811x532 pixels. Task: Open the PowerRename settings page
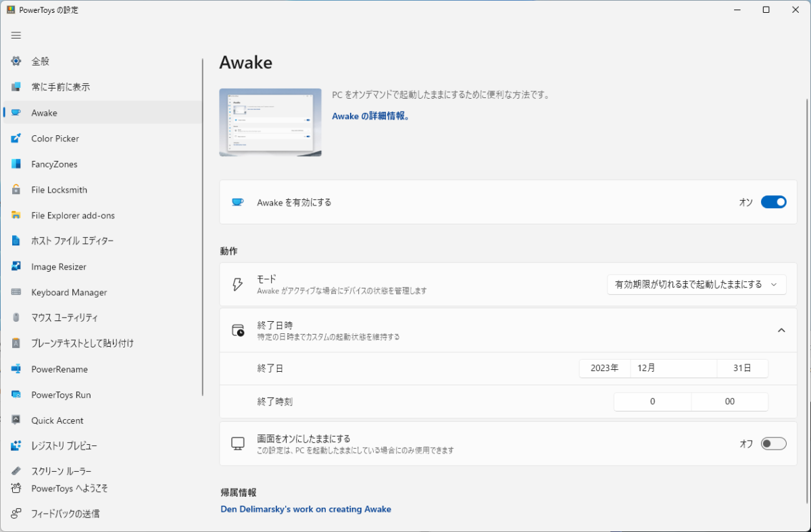tap(103, 369)
